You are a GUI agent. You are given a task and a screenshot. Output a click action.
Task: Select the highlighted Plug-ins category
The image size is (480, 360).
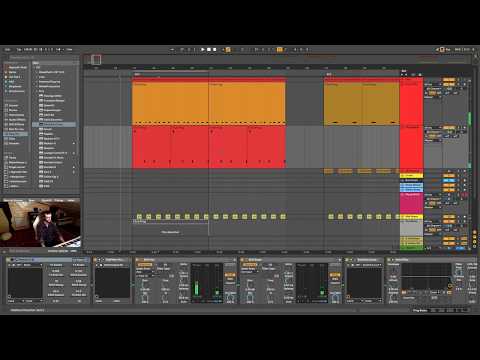16,134
